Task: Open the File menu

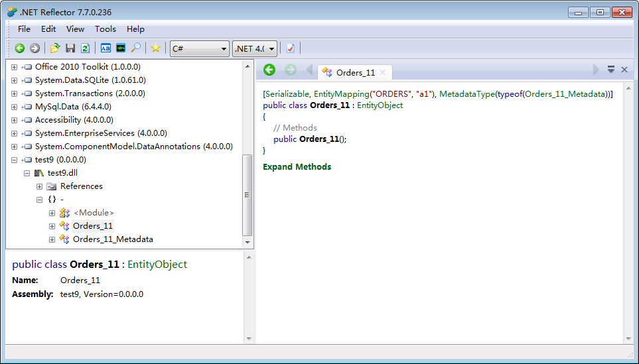Action: pos(24,29)
